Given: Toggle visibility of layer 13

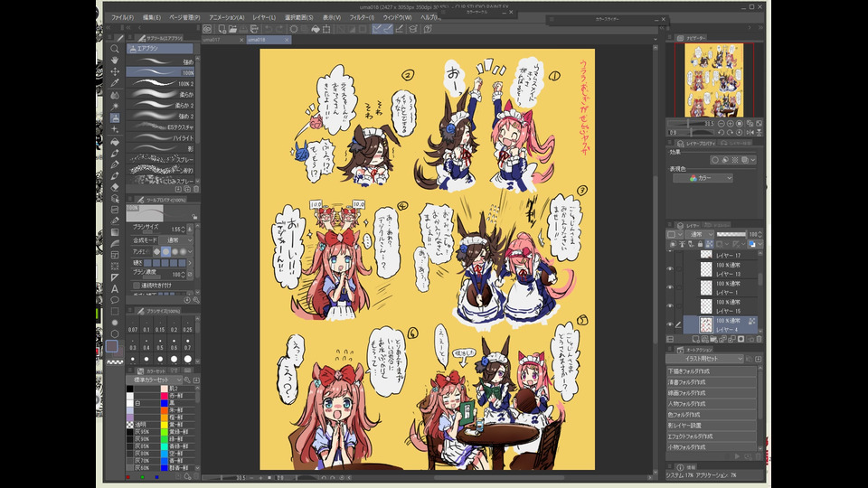Looking at the screenshot, I should (x=670, y=269).
